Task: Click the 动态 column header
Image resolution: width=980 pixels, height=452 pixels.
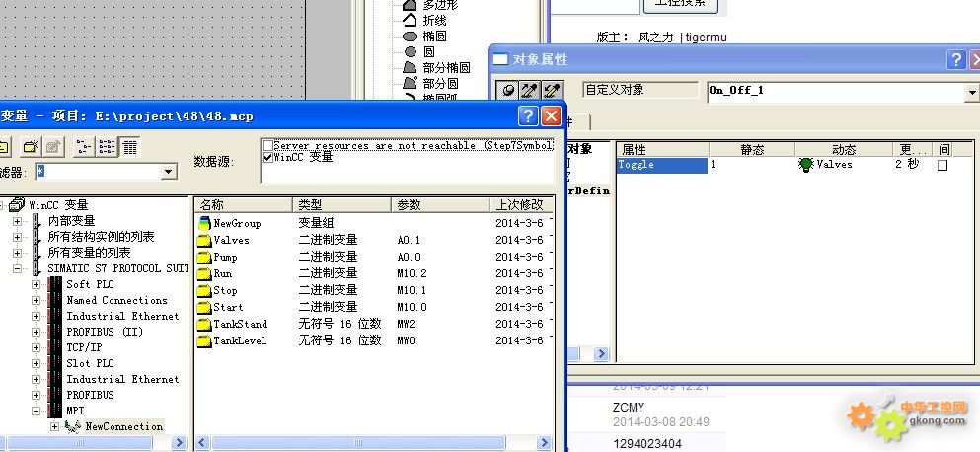Action: click(x=844, y=149)
